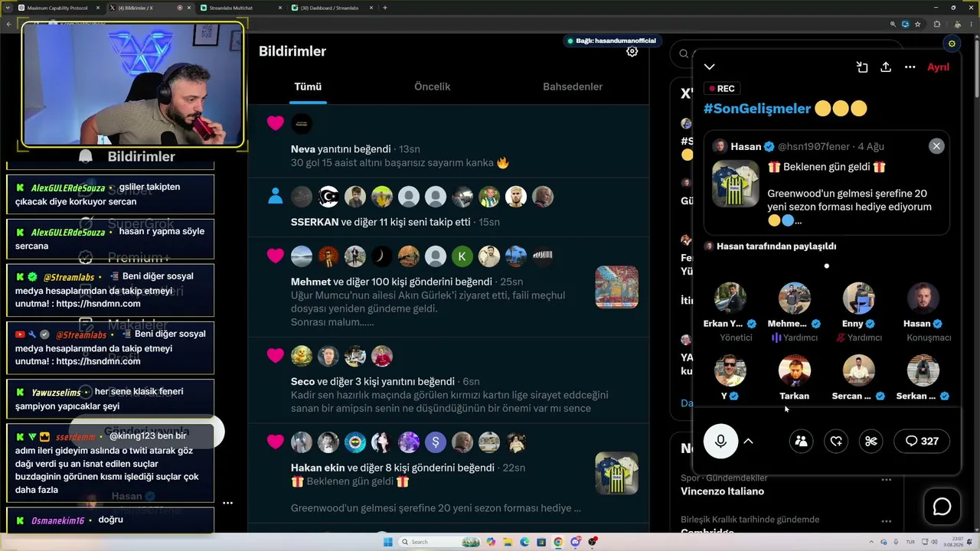Open the messages chat bubble floating button
This screenshot has height=551, width=980.
pos(942,507)
